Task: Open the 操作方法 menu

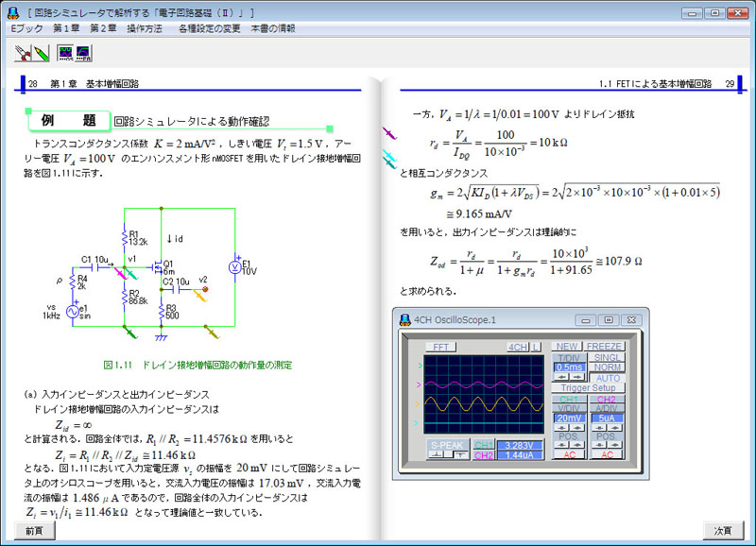Action: click(x=145, y=28)
